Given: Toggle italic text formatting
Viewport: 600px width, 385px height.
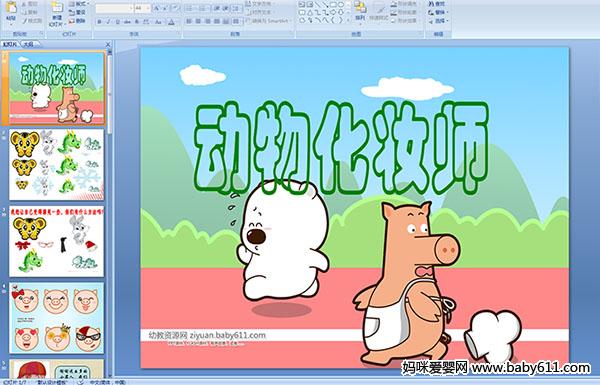Looking at the screenshot, I should 108,22.
